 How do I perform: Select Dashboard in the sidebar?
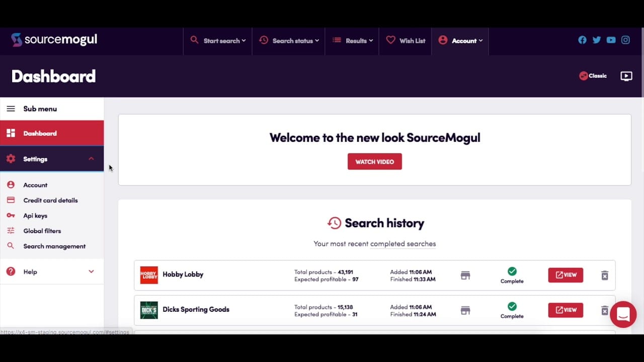point(52,133)
